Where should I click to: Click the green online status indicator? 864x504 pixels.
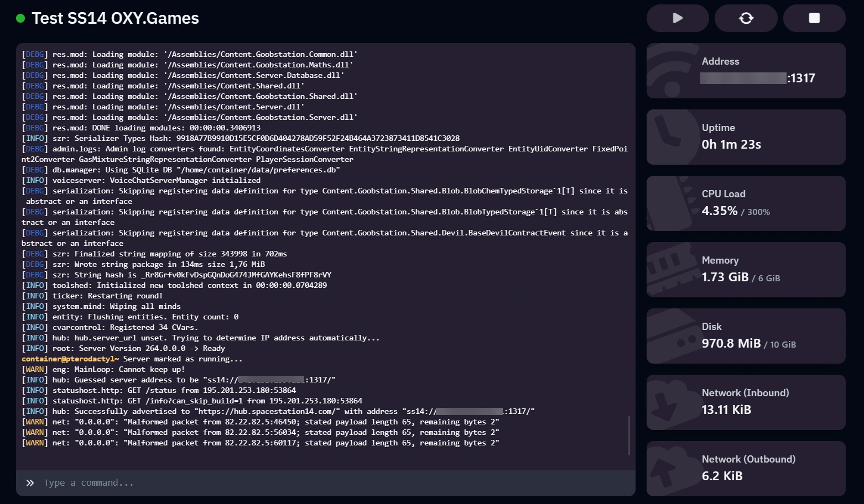tap(20, 18)
